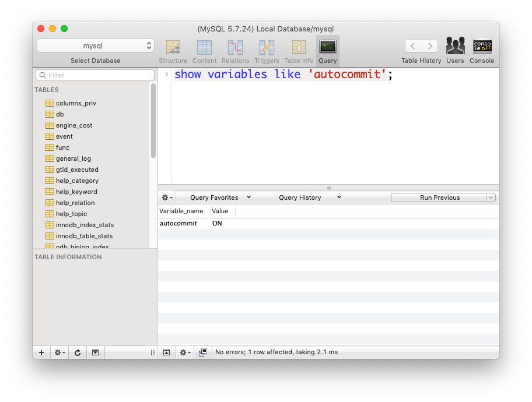Screen dimensions: 532x402
Task: Open the result actions gear menu
Action: pos(185,352)
